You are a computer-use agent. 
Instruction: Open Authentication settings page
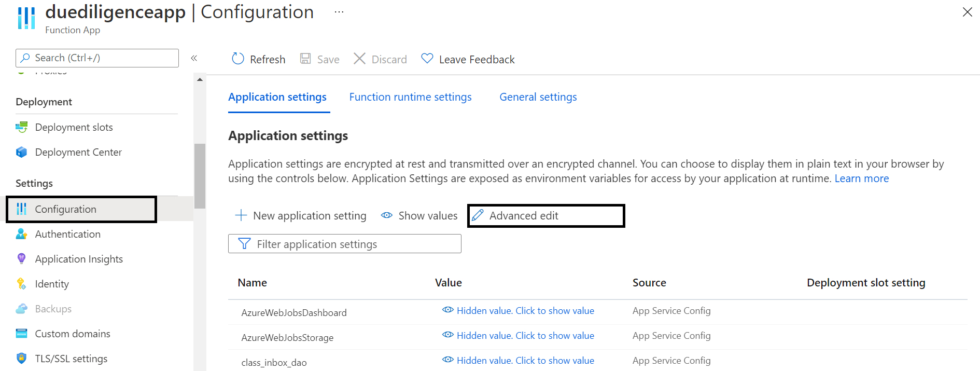click(67, 234)
